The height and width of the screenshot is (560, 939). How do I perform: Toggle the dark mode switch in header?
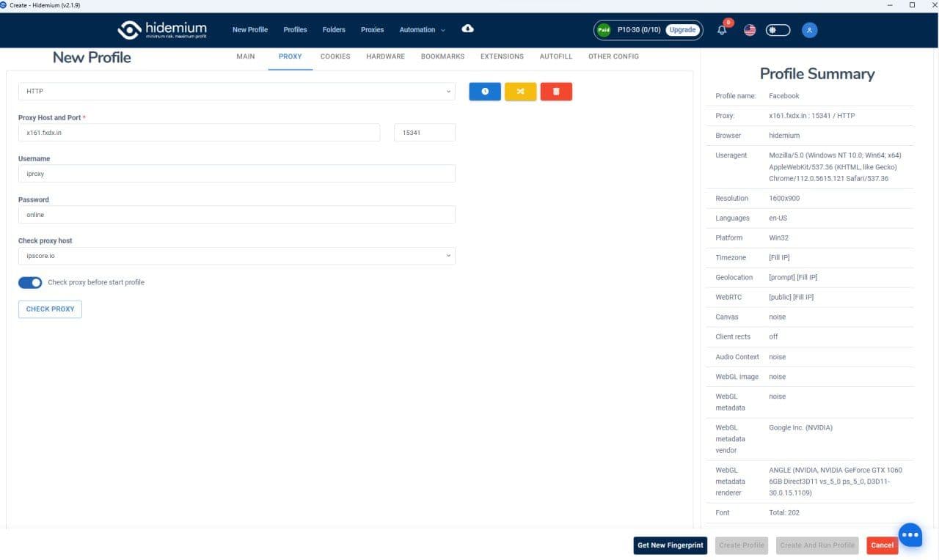pyautogui.click(x=778, y=30)
